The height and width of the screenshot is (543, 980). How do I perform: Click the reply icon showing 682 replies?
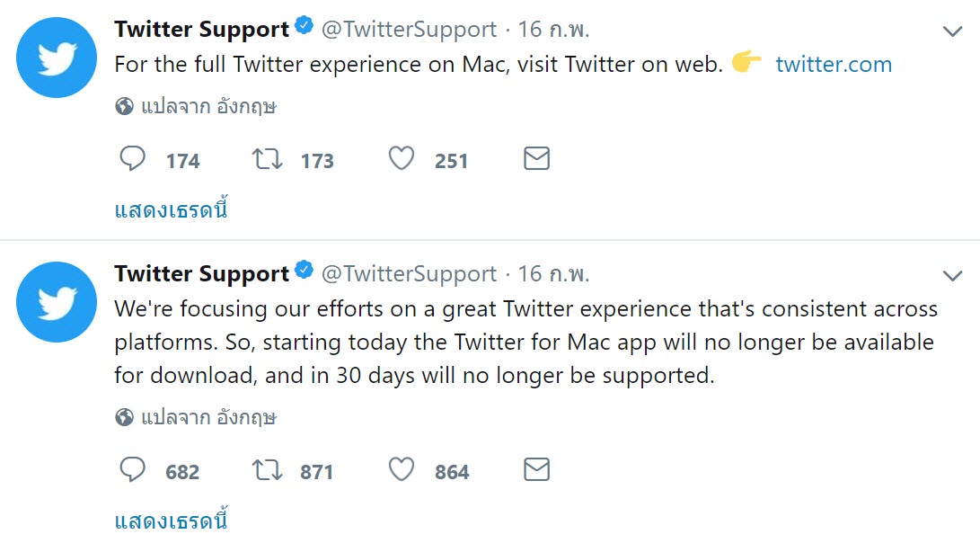(x=132, y=469)
